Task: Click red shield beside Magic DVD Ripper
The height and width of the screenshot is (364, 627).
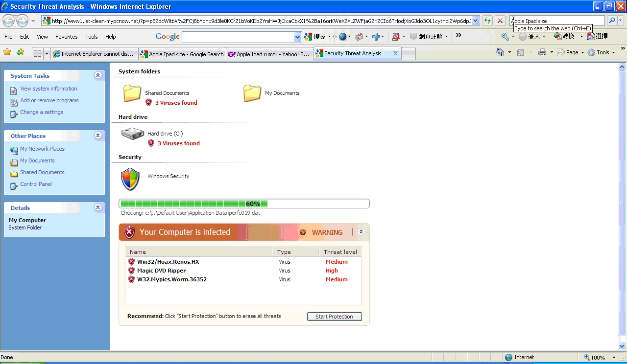Action: coord(131,271)
